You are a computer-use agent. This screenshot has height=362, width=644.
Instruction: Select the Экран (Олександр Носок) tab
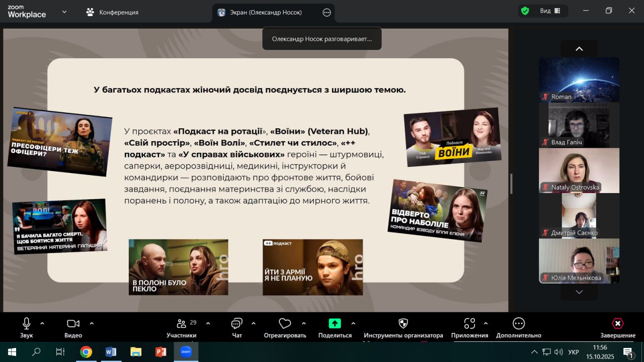pos(267,12)
